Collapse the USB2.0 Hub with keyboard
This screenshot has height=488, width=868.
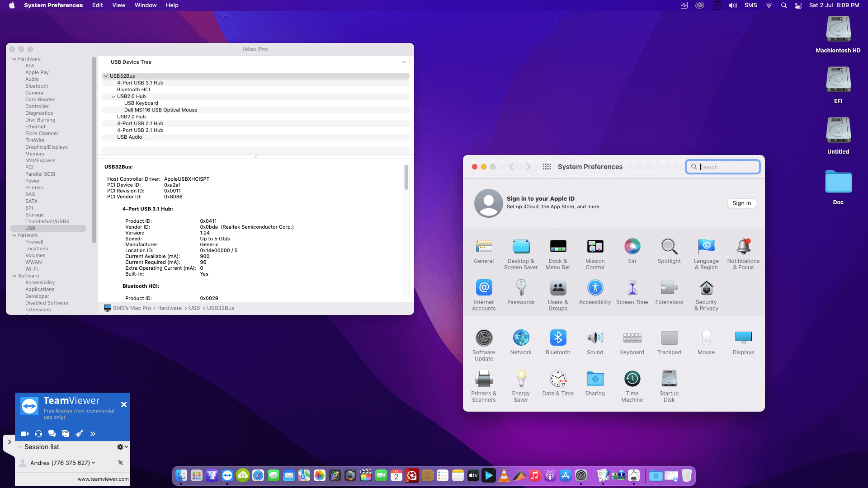coord(113,97)
